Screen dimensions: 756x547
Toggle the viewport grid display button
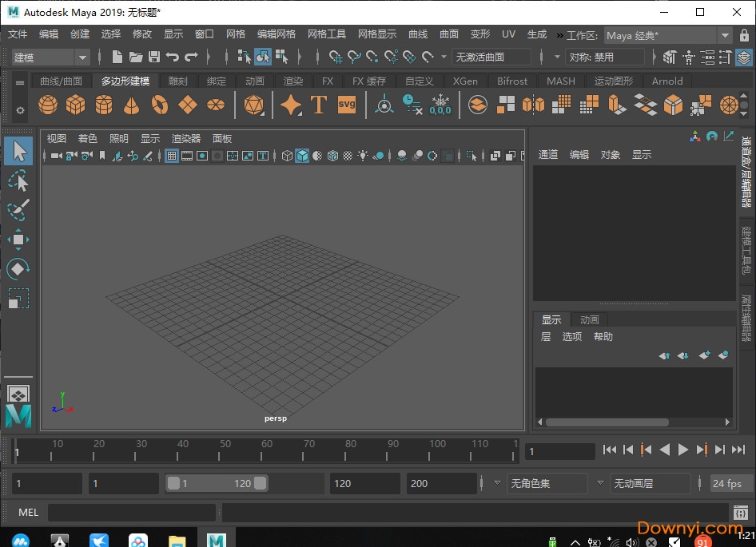[x=172, y=156]
